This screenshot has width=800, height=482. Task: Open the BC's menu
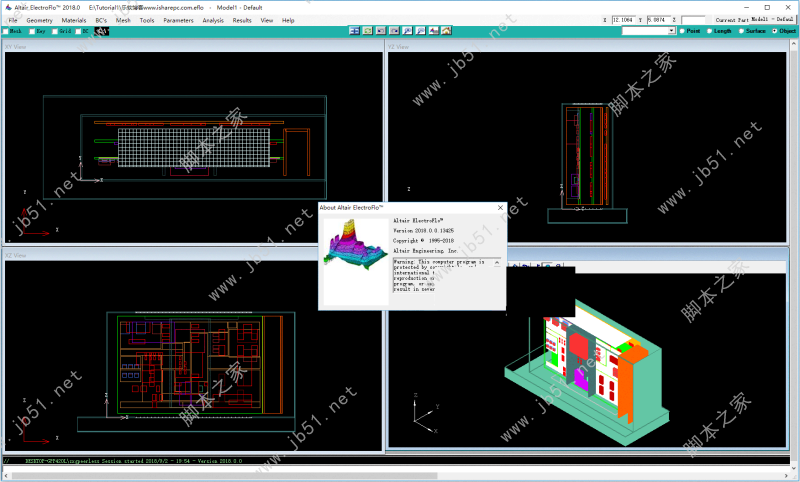pos(101,20)
